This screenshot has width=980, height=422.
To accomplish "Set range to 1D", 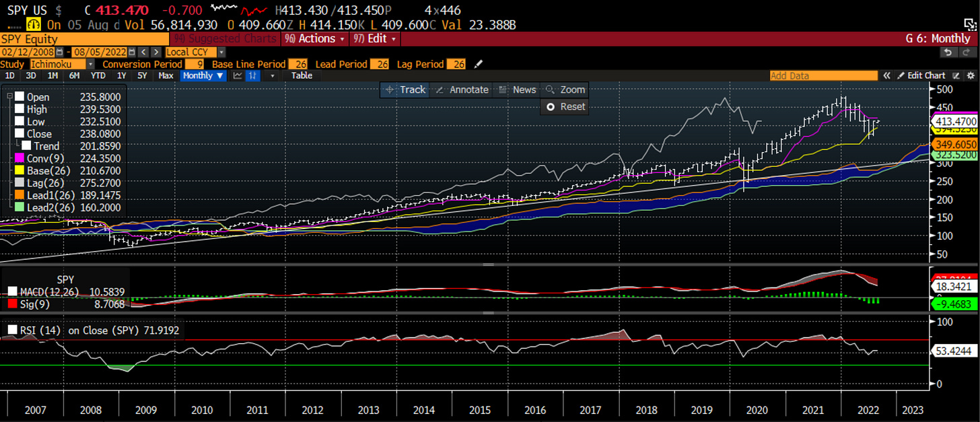I will pyautogui.click(x=10, y=76).
